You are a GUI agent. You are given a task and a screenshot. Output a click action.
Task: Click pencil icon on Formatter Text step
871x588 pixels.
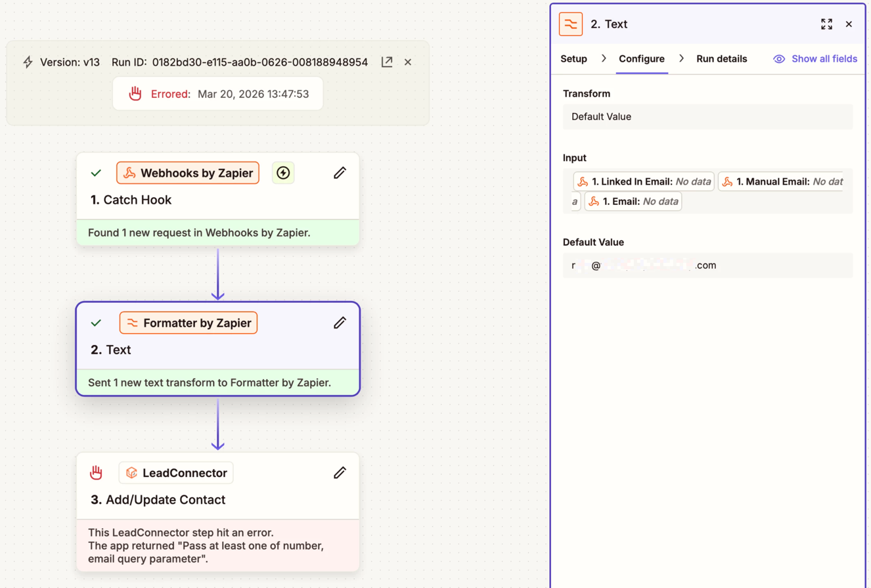340,323
